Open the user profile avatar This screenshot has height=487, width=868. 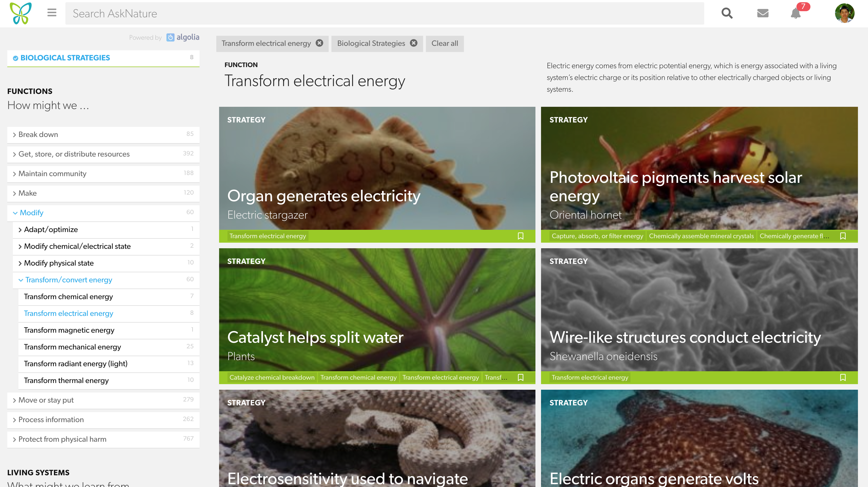coord(845,13)
